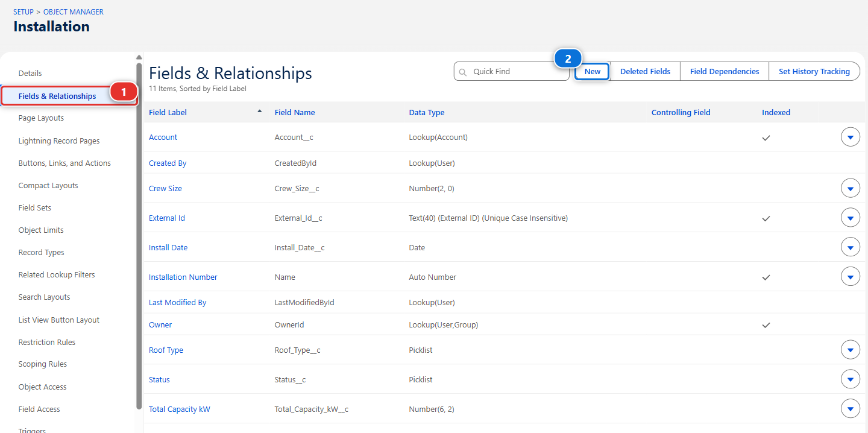Open the Deleted Fields button

coord(645,71)
